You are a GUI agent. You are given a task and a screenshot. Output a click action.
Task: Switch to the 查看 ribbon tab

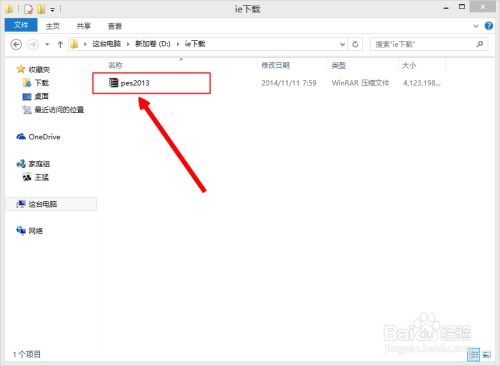(x=115, y=26)
